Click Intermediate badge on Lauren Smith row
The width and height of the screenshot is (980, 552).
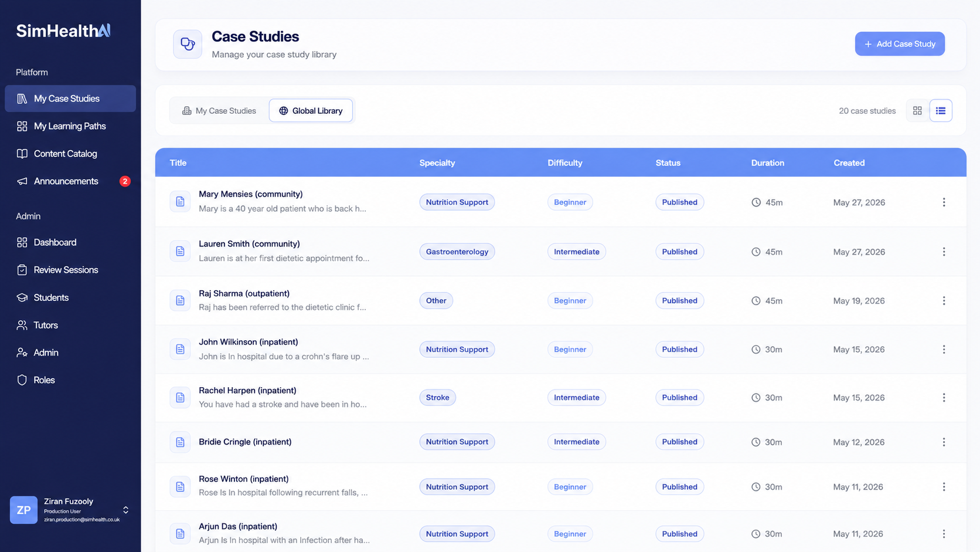(577, 252)
